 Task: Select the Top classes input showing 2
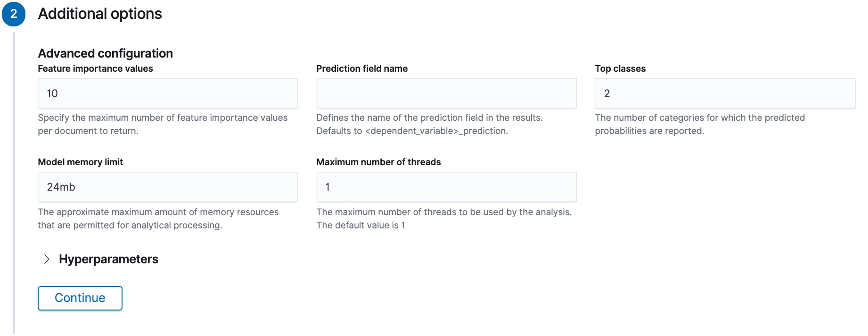725,93
